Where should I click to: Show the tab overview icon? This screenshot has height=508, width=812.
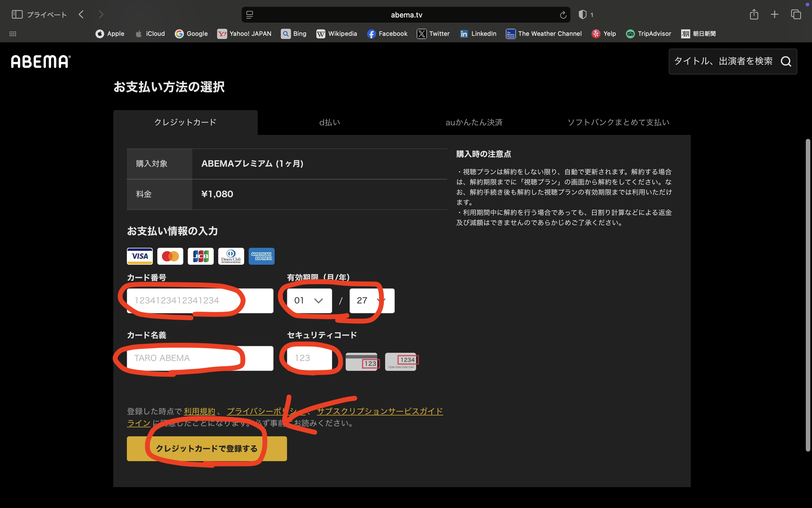pyautogui.click(x=796, y=14)
